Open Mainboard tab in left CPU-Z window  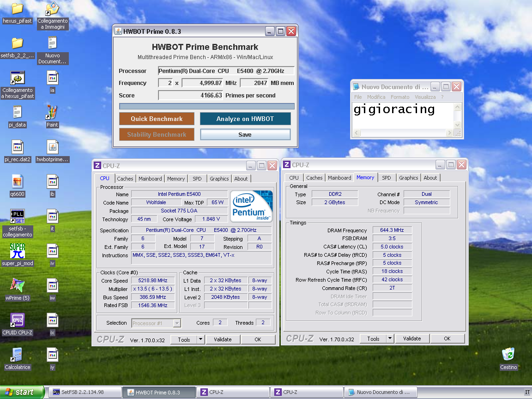click(x=150, y=178)
